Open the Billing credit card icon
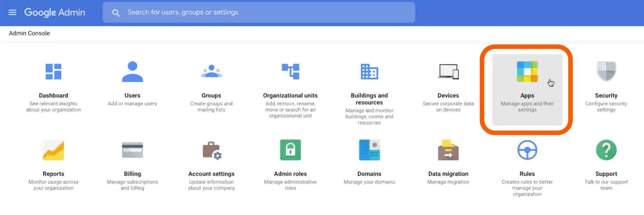This screenshot has height=215, width=644. 132,150
